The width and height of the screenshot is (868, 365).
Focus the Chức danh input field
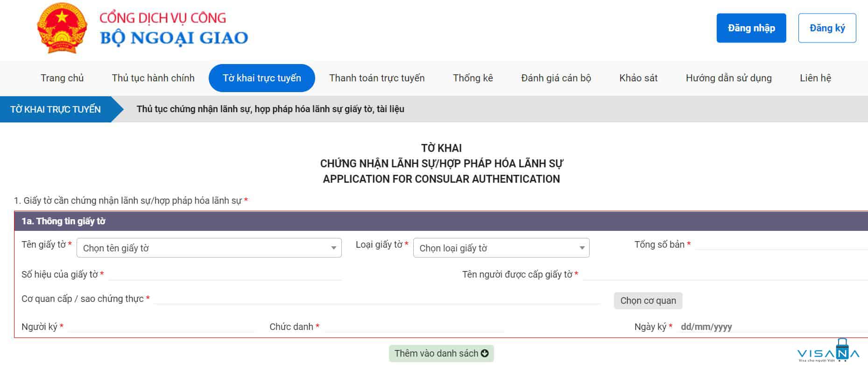414,326
